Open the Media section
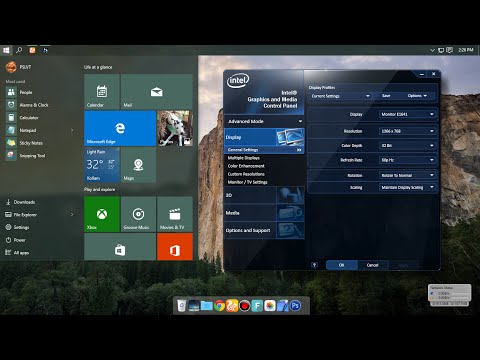The height and width of the screenshot is (360, 480). tap(264, 213)
